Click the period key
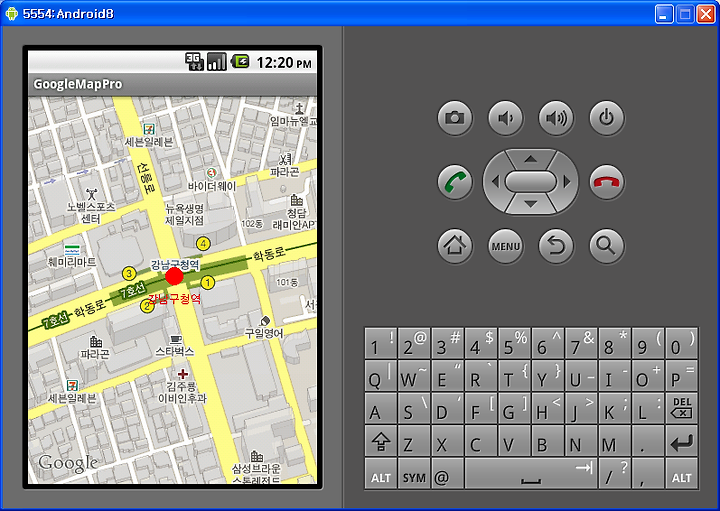 [648, 440]
